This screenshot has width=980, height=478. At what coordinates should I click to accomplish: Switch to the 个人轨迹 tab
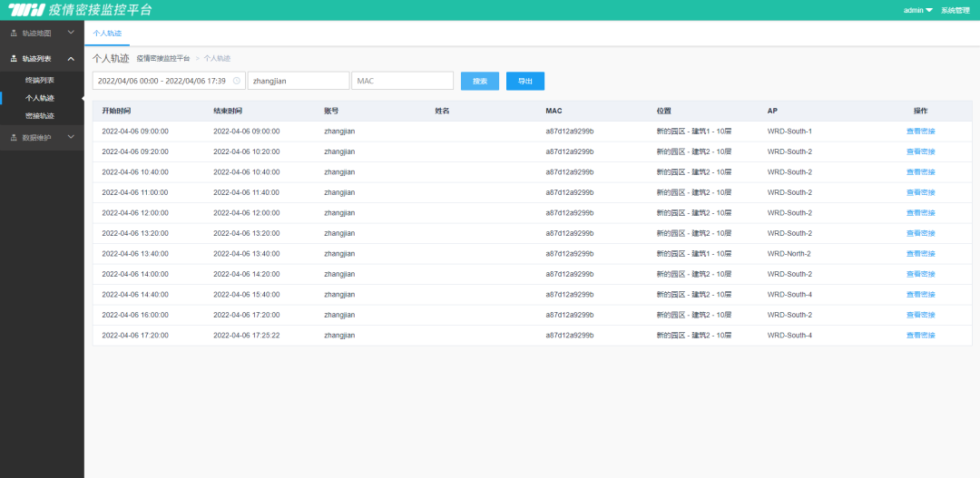(107, 33)
